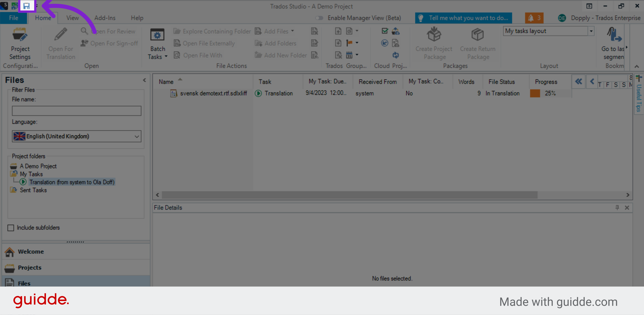Click Tell me what you want to do box
Viewport: 644px width, 315px height.
click(x=463, y=18)
